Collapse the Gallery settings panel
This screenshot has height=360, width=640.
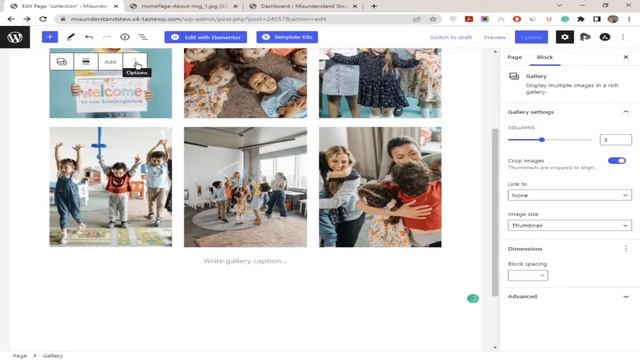coord(626,112)
